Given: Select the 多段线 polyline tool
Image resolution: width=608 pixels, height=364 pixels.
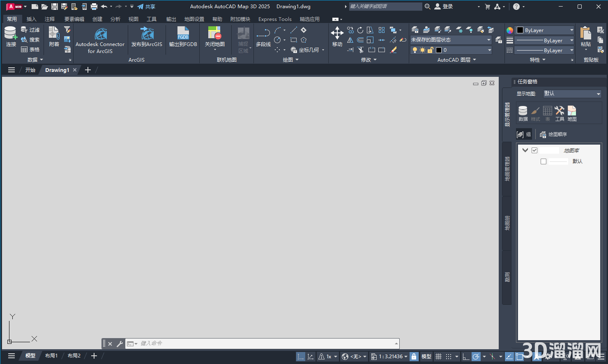Looking at the screenshot, I should (263, 37).
